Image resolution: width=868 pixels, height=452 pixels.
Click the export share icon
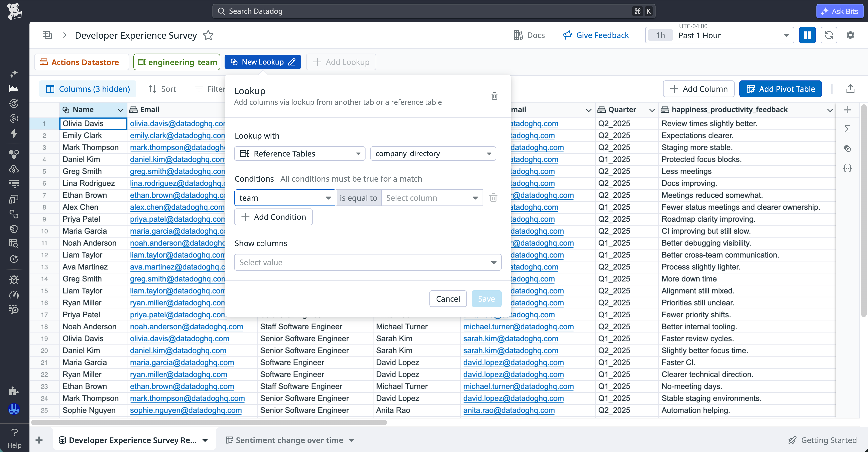pyautogui.click(x=850, y=89)
